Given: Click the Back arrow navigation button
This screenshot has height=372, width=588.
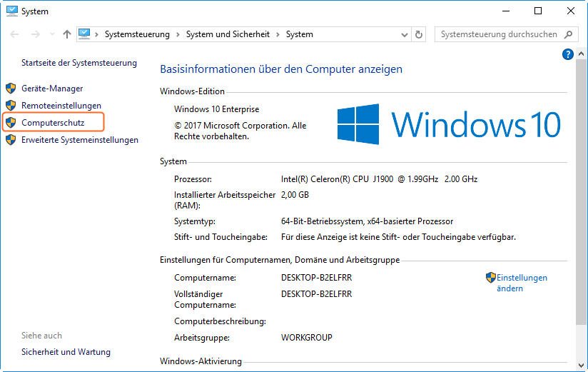Looking at the screenshot, I should coord(14,34).
